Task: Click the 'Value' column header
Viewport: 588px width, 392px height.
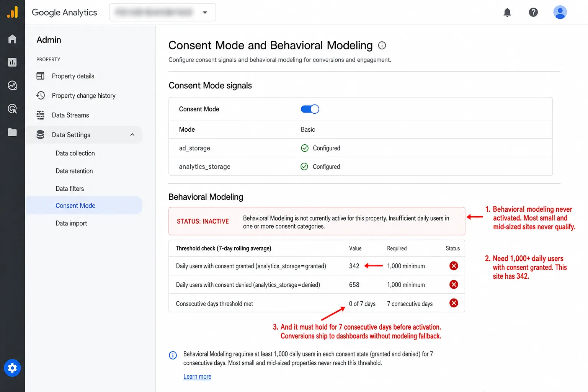Action: pos(355,248)
